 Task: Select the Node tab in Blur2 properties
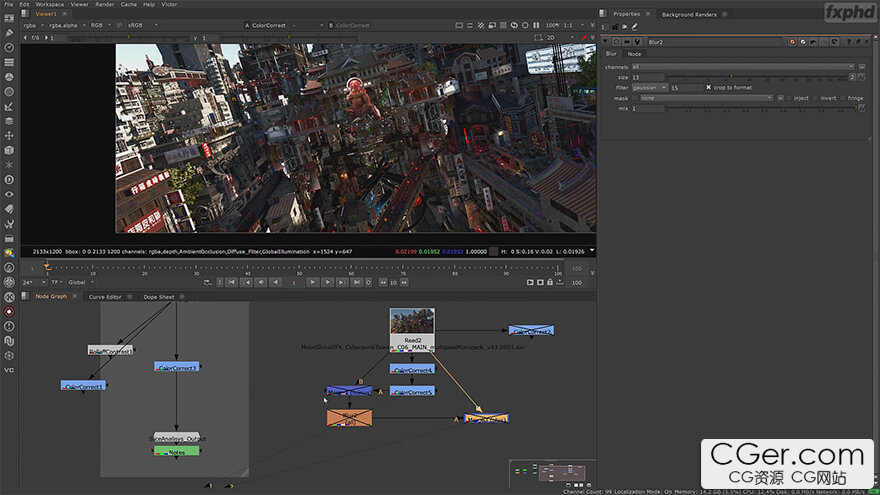[634, 54]
